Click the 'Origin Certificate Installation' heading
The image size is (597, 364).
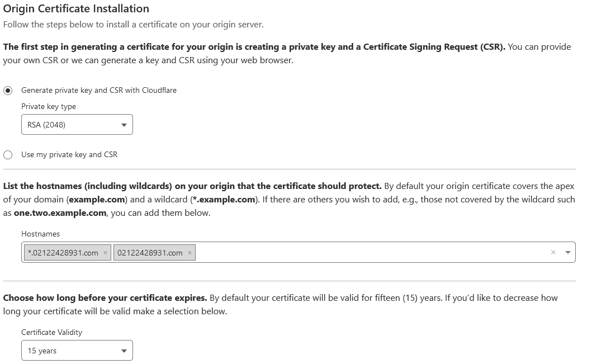pyautogui.click(x=76, y=8)
